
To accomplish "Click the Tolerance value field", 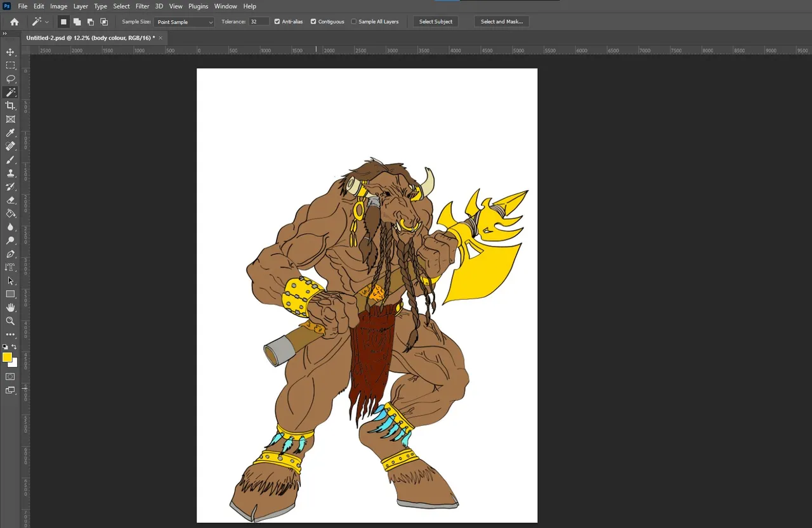I will click(x=259, y=22).
